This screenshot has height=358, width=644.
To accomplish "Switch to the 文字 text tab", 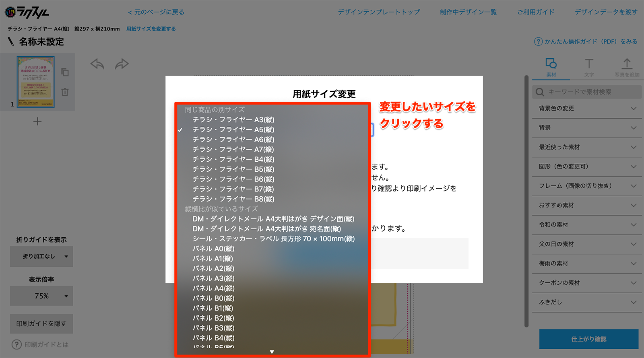I will click(589, 68).
